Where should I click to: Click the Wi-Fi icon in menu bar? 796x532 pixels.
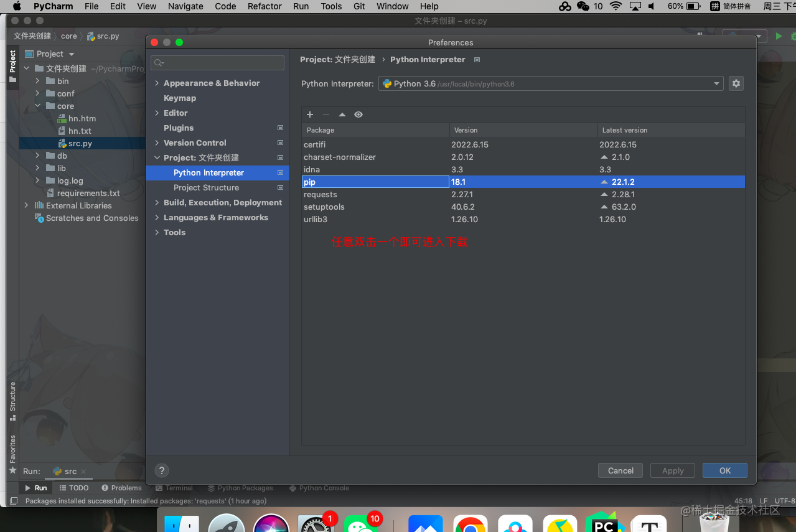point(616,6)
